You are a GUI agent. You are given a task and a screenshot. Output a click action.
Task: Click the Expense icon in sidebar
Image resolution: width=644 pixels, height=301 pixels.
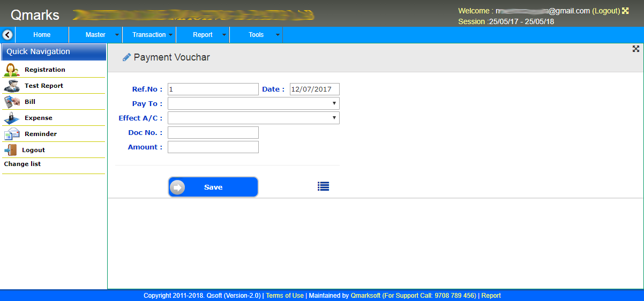click(12, 118)
